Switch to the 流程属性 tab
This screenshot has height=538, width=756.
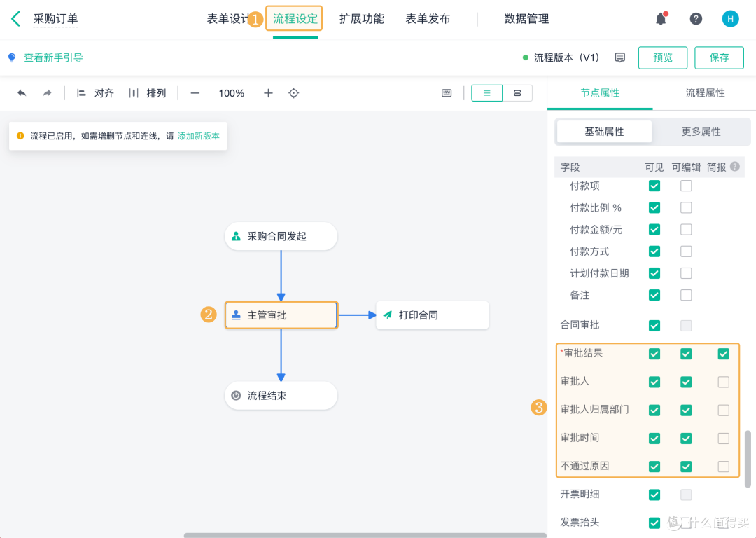click(x=705, y=92)
